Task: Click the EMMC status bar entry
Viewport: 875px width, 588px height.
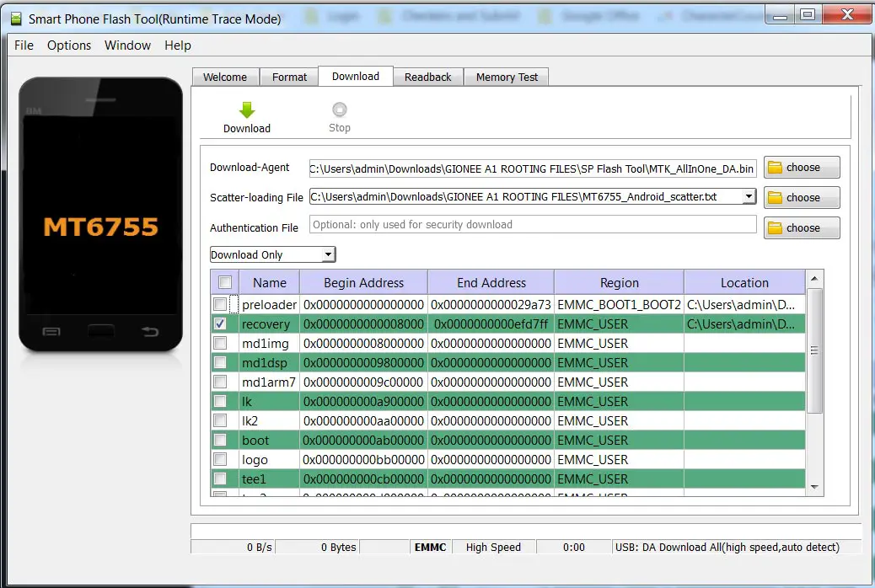Action: point(430,548)
